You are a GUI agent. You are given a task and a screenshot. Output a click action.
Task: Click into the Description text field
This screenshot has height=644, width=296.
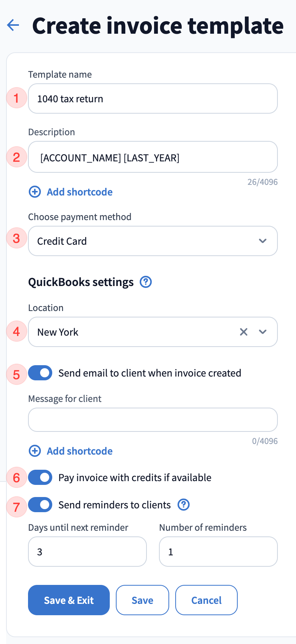[x=153, y=157]
